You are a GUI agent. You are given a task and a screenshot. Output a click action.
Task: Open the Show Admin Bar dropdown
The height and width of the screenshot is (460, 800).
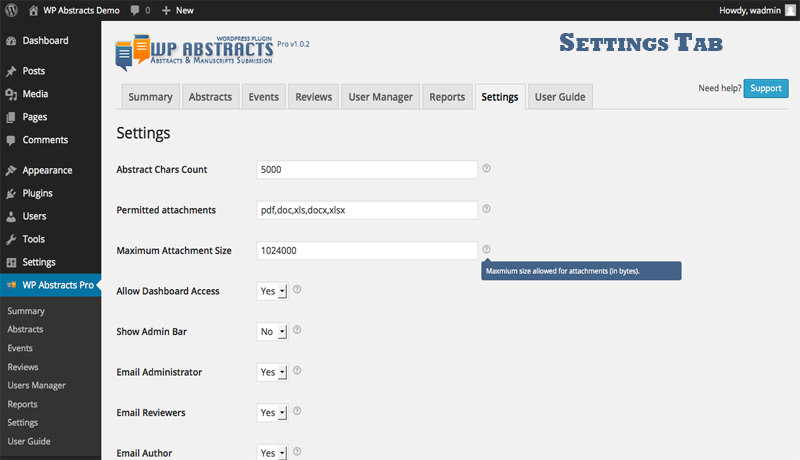tap(272, 331)
